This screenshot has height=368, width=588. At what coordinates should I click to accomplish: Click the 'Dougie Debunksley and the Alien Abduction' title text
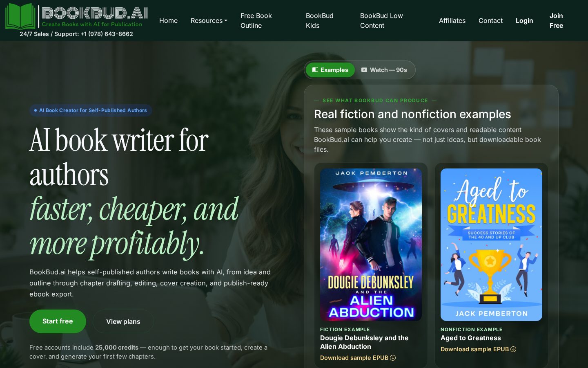(364, 342)
